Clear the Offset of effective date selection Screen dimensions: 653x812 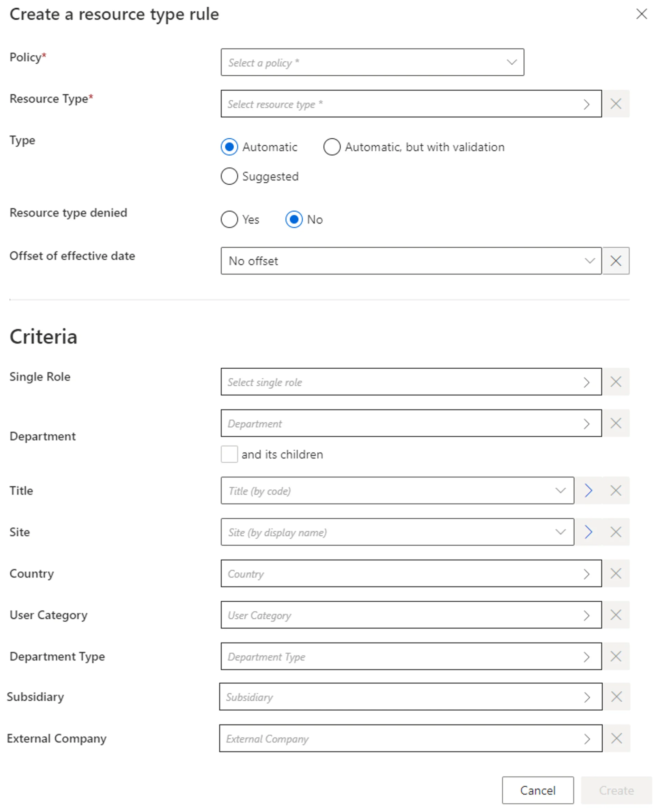616,261
